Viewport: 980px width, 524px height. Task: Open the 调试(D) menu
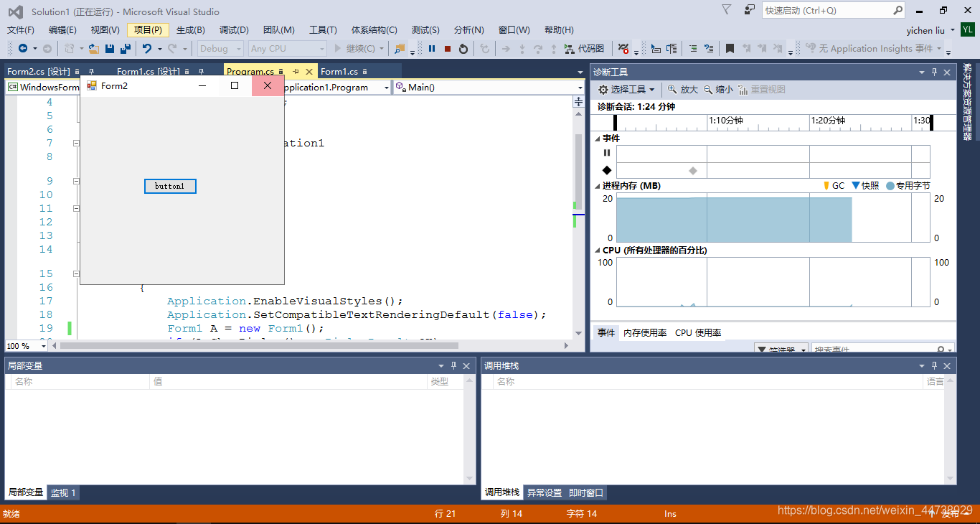234,29
